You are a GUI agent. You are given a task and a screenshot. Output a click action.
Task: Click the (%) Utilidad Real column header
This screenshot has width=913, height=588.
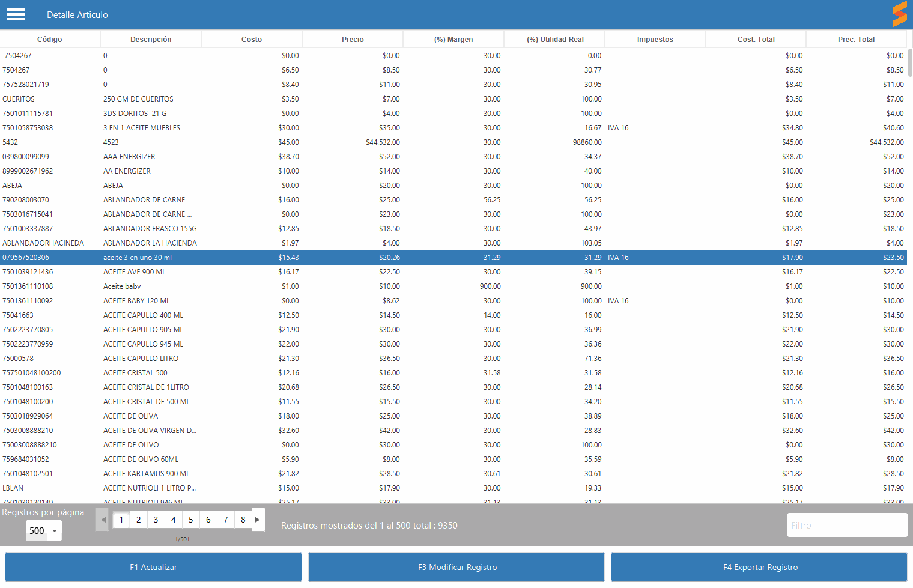pyautogui.click(x=555, y=40)
